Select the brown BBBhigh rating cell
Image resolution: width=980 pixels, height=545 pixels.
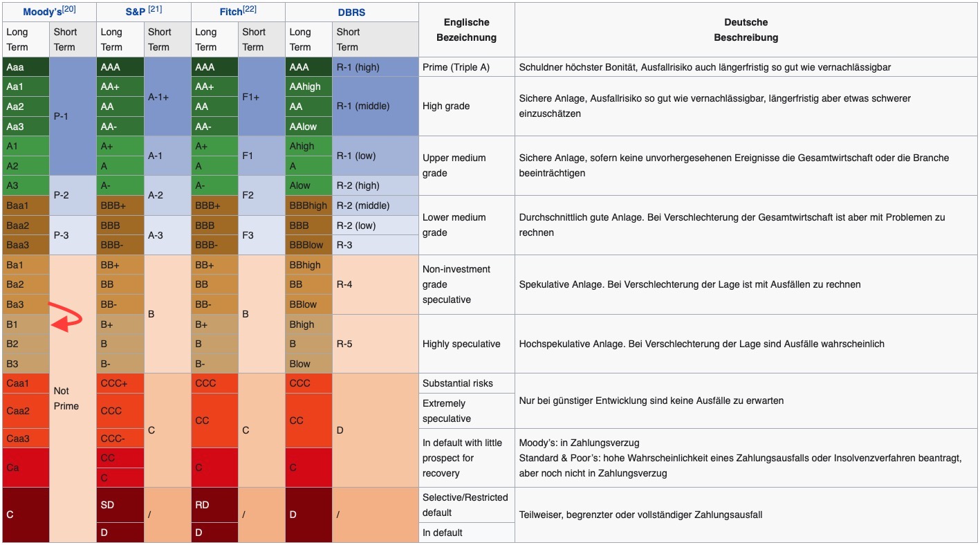[308, 205]
